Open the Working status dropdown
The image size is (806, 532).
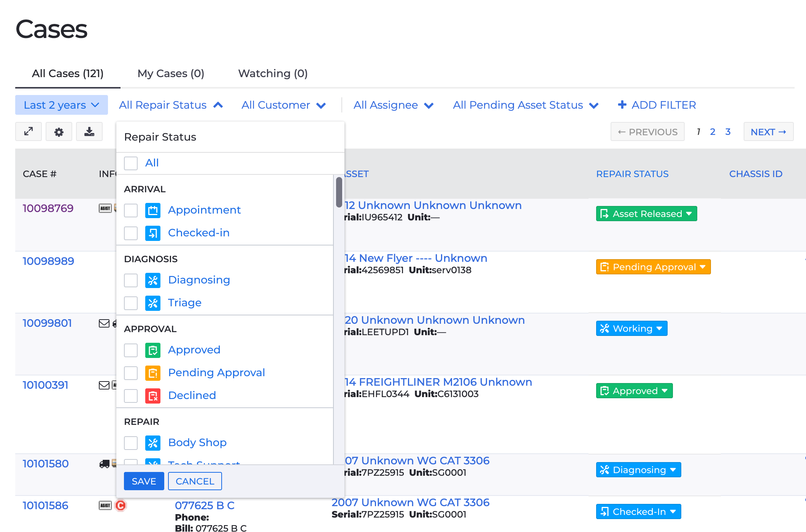[x=631, y=328]
